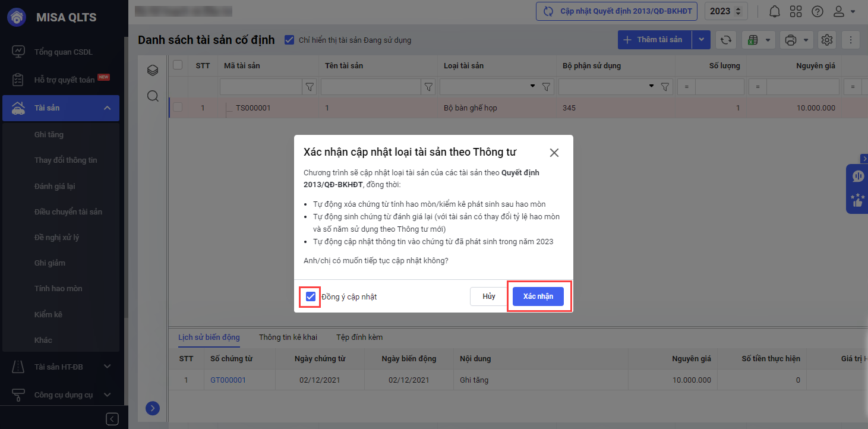Click the printer icon

click(790, 40)
